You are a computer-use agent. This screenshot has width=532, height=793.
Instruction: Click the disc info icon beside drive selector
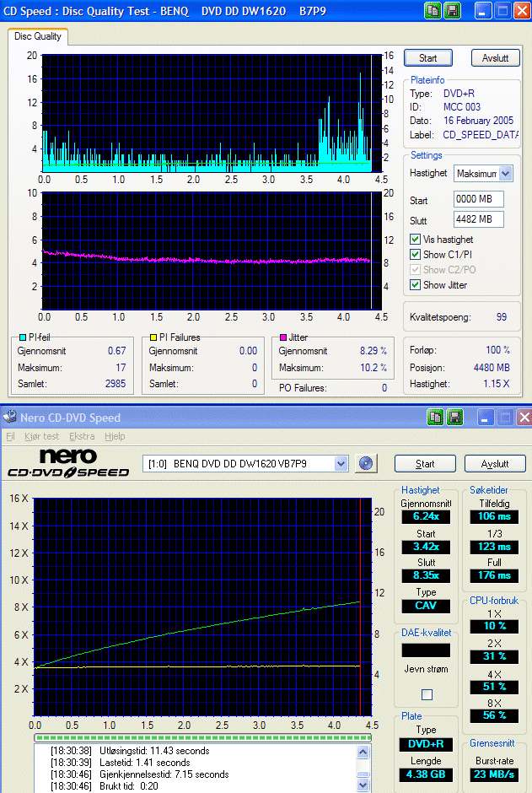(x=366, y=463)
